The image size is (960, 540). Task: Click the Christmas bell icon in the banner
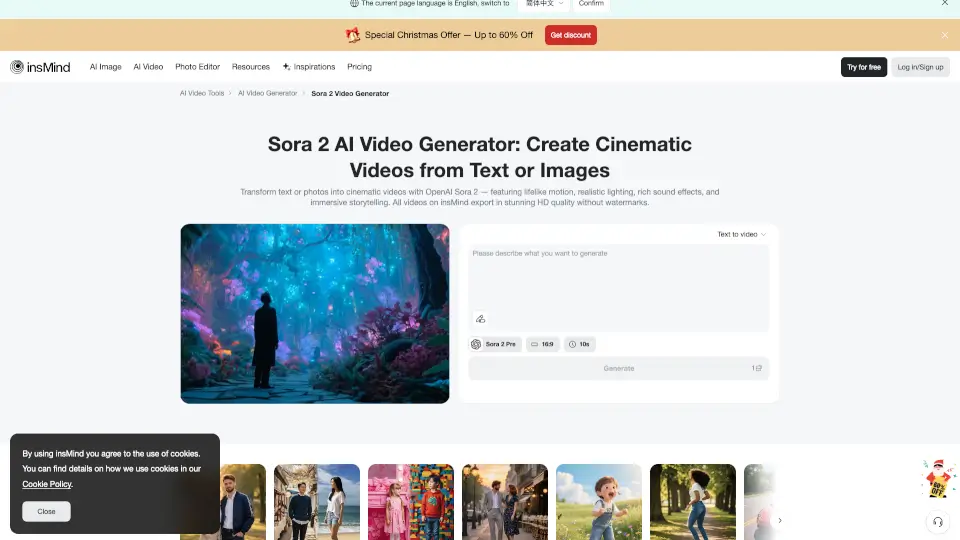pos(352,35)
